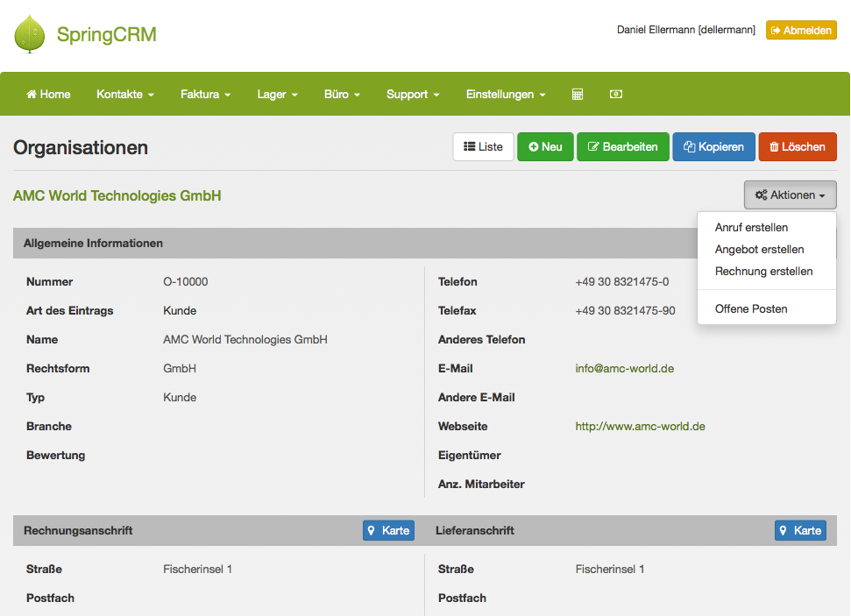Open the Büro dropdown menu

tap(342, 95)
